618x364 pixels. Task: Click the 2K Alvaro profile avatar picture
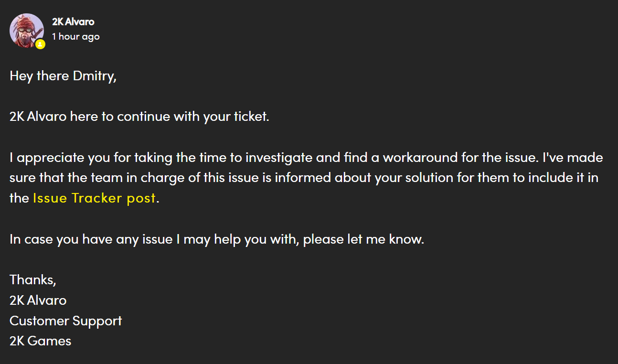(26, 30)
